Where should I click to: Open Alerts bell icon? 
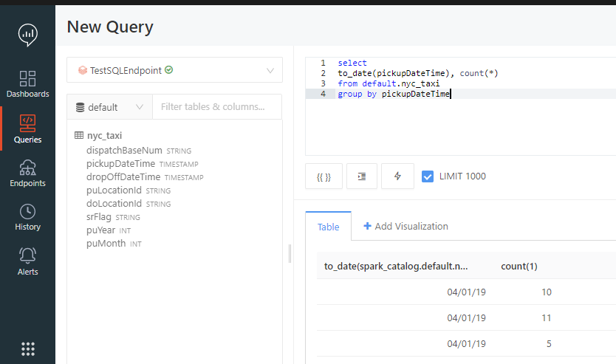click(x=28, y=262)
